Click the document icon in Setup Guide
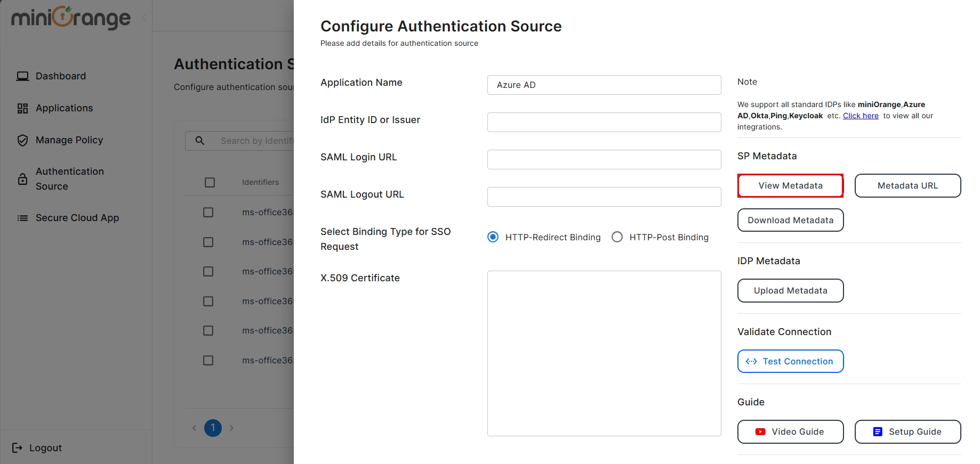Image resolution: width=980 pixels, height=464 pixels. click(x=878, y=432)
